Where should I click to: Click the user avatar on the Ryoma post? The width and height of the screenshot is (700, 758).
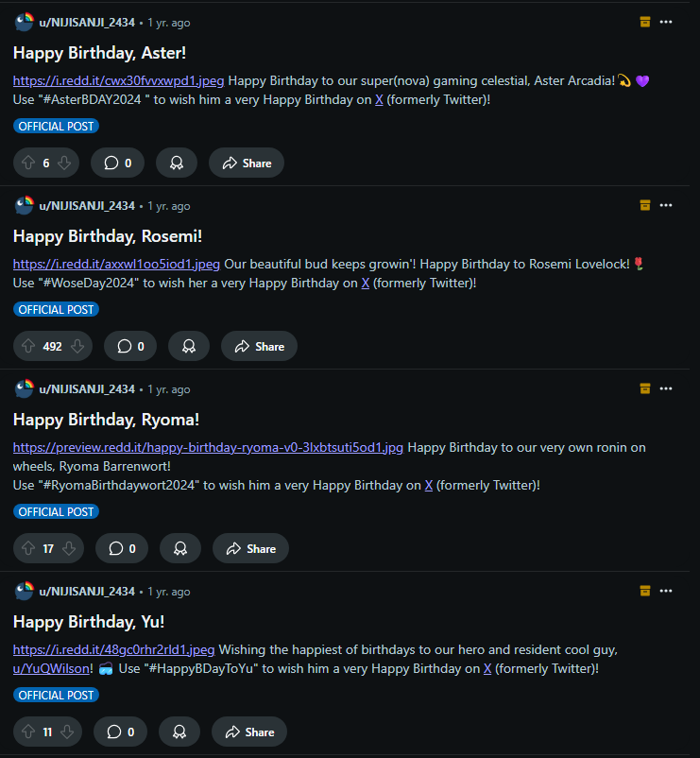pos(24,388)
